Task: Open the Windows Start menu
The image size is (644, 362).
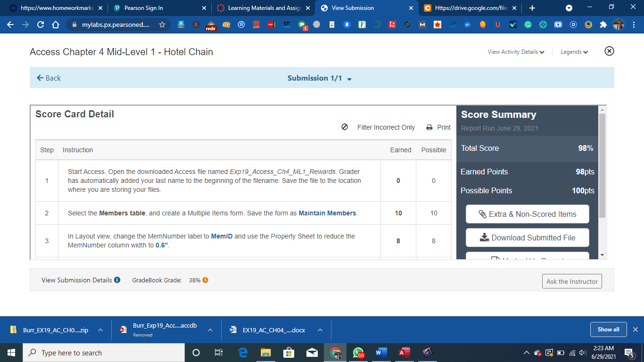Action: [x=11, y=353]
